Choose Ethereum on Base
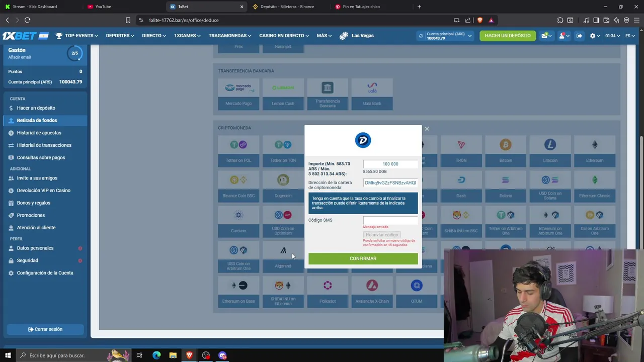 click(238, 292)
